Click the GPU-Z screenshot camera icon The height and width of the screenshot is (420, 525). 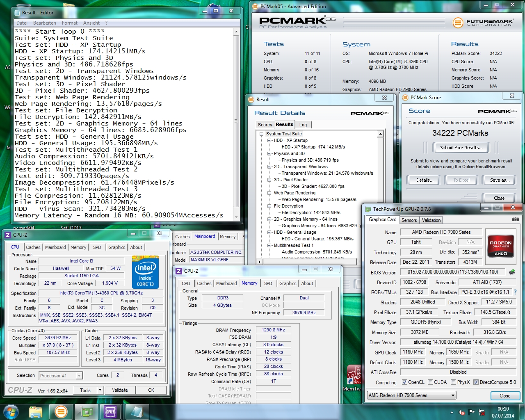515,219
